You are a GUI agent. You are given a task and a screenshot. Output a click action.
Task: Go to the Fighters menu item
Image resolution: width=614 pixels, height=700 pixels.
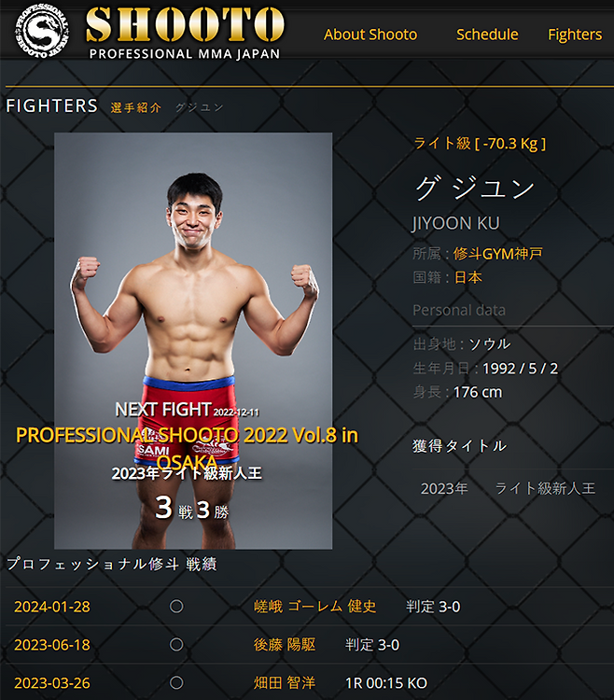(575, 35)
